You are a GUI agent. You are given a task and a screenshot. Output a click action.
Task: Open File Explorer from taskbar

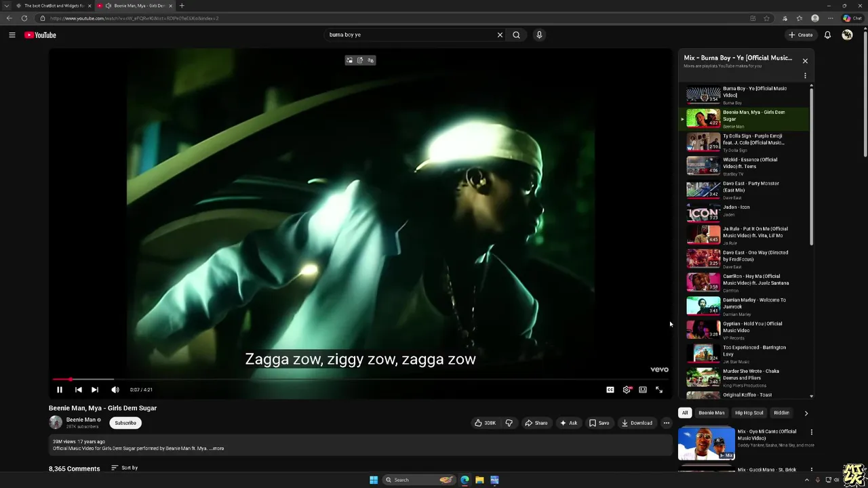pyautogui.click(x=479, y=480)
